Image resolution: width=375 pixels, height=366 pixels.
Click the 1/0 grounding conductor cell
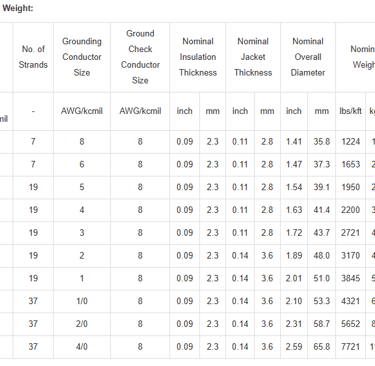82,301
